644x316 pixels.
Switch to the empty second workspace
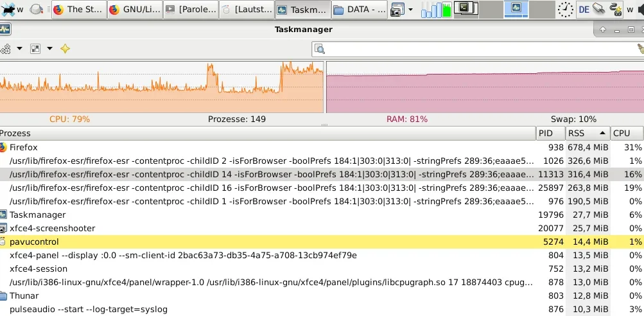point(491,10)
